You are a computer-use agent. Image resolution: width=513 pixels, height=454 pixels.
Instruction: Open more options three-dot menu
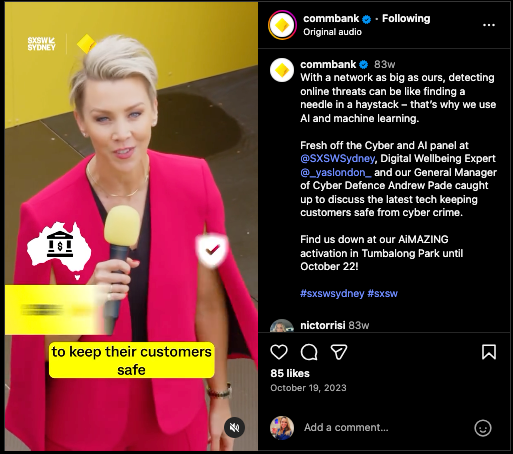pyautogui.click(x=489, y=25)
